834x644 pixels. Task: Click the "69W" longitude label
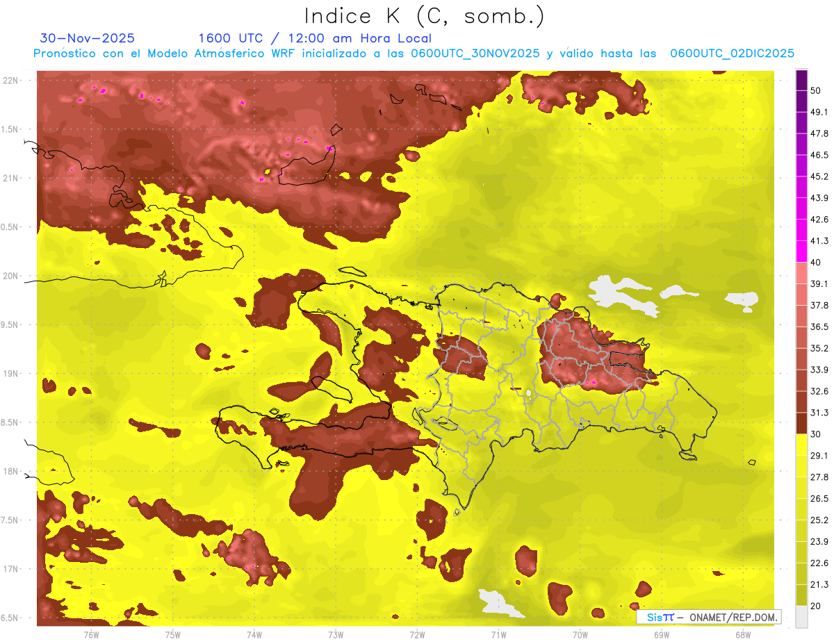[662, 635]
